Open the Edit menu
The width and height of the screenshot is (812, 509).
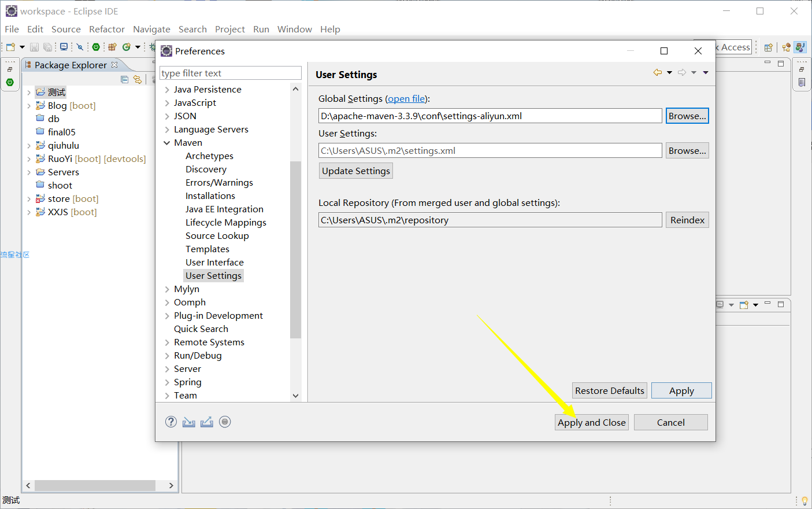click(x=35, y=29)
